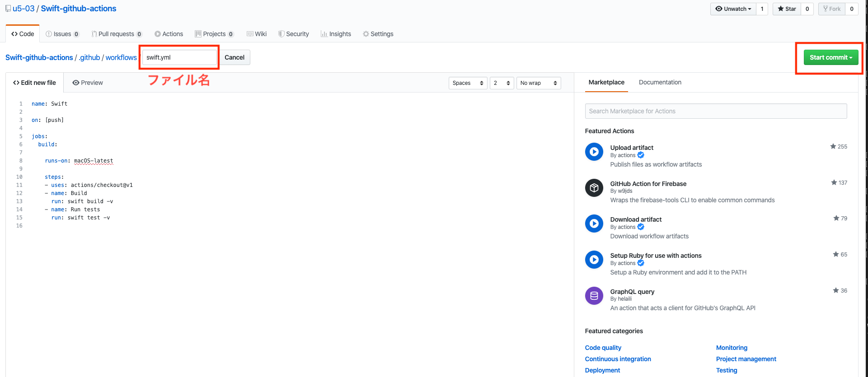Click the repository book icon beside u5-03
The width and height of the screenshot is (868, 377).
(x=8, y=9)
